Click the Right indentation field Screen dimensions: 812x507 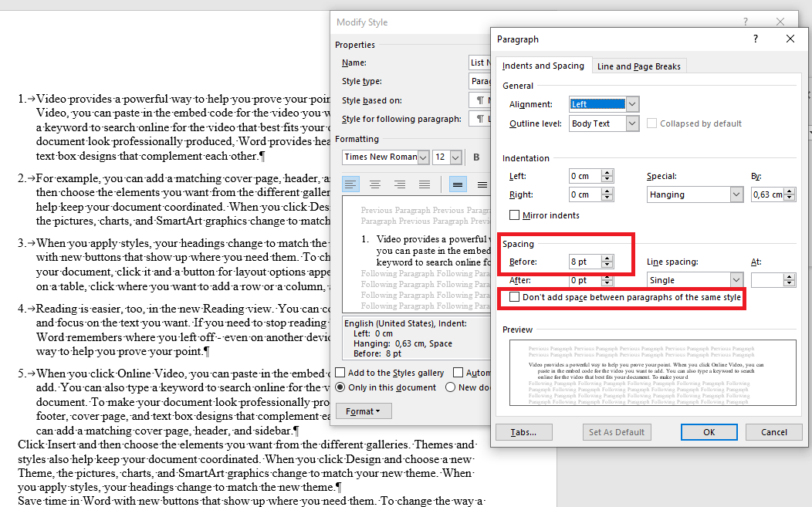585,194
